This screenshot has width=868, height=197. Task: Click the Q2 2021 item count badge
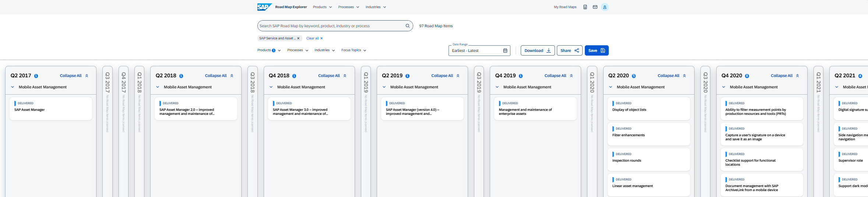[860, 76]
